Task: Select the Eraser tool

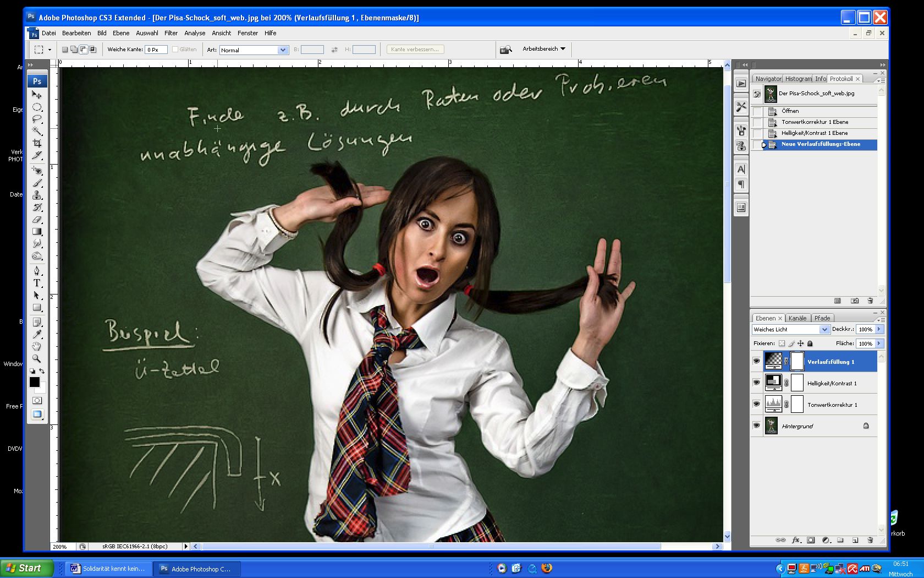Action: (37, 219)
